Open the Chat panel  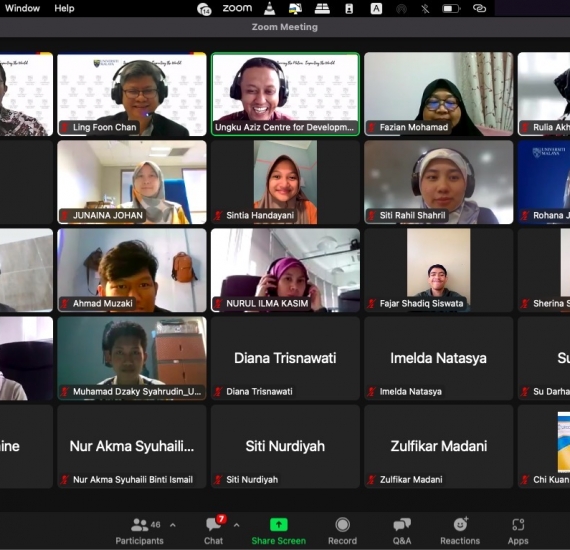pos(213,531)
